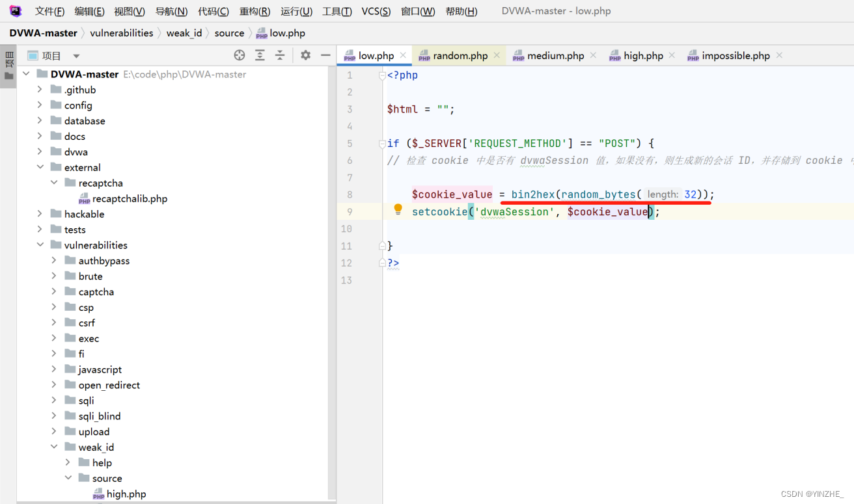Expand the .github folder
This screenshot has width=854, height=504.
[x=40, y=90]
